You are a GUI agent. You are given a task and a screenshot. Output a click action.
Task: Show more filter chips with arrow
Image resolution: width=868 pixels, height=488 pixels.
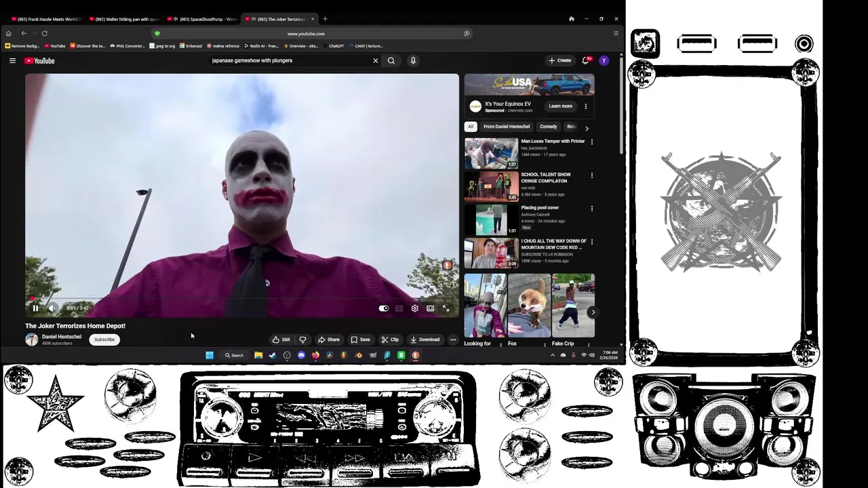[587, 127]
